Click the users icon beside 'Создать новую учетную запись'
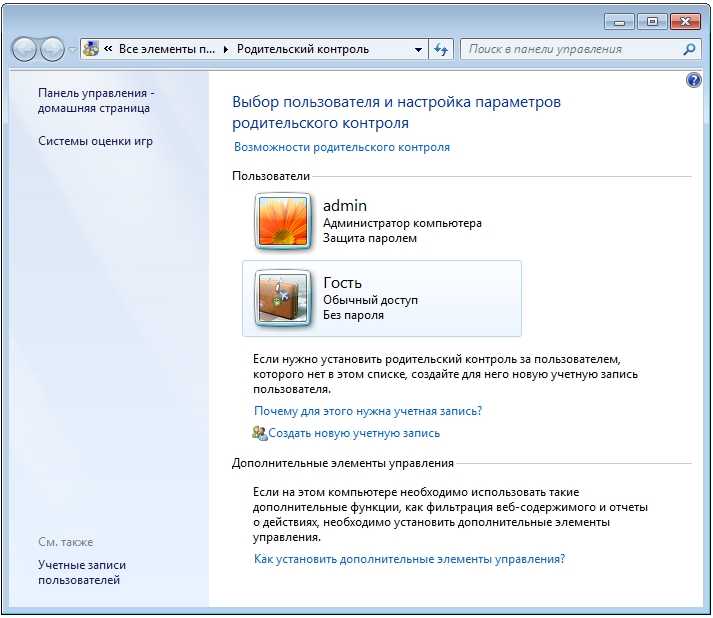713x618 pixels. click(x=260, y=433)
